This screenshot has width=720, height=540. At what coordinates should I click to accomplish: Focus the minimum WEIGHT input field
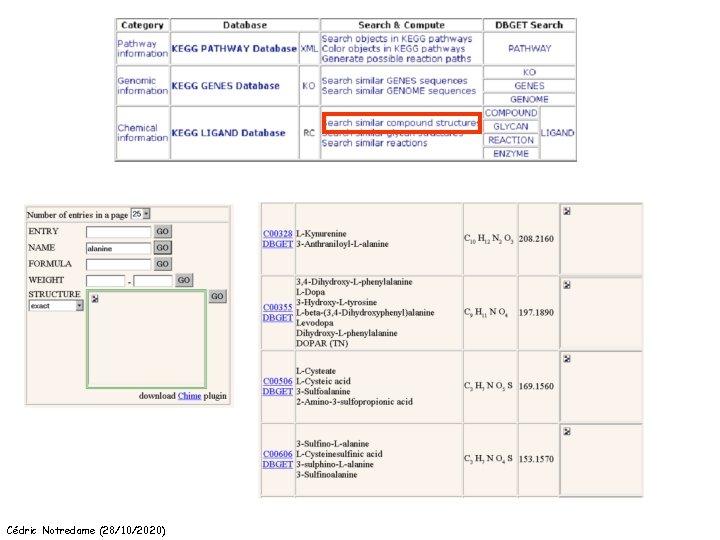coord(106,281)
